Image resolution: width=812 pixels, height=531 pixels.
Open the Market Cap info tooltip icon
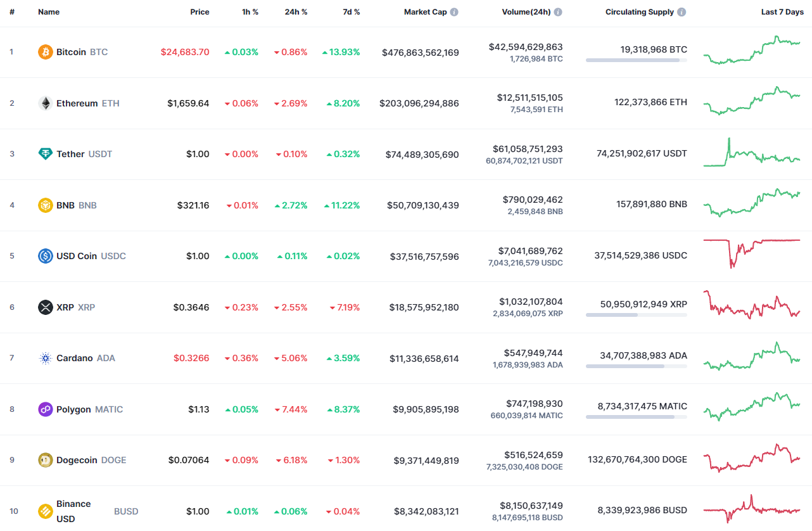455,11
